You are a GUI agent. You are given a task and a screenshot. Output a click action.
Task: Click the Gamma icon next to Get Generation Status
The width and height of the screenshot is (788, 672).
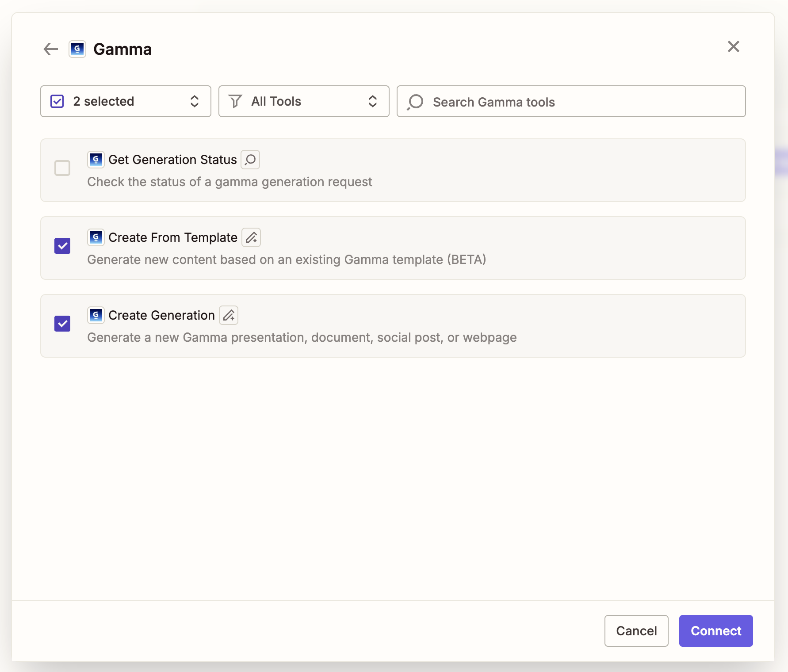[x=96, y=160]
